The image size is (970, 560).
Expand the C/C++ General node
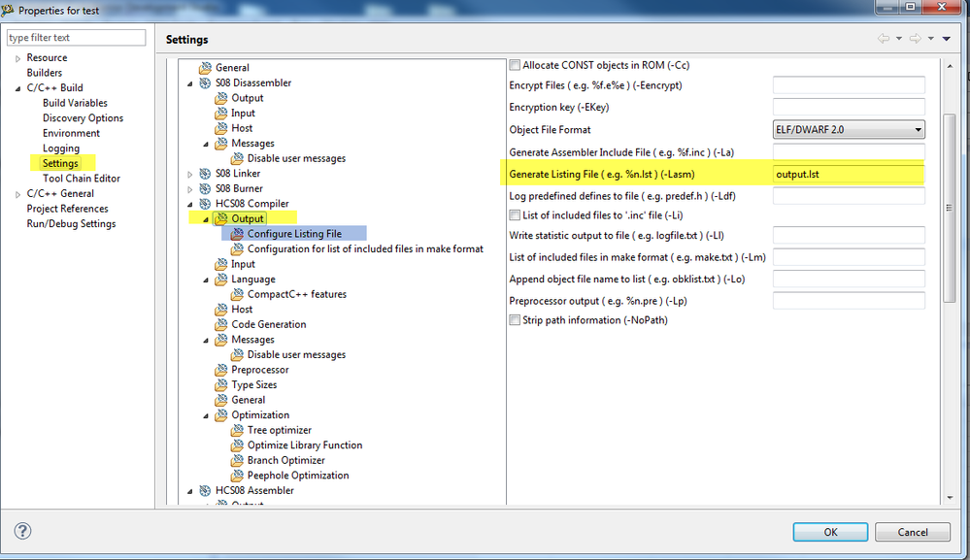(17, 194)
